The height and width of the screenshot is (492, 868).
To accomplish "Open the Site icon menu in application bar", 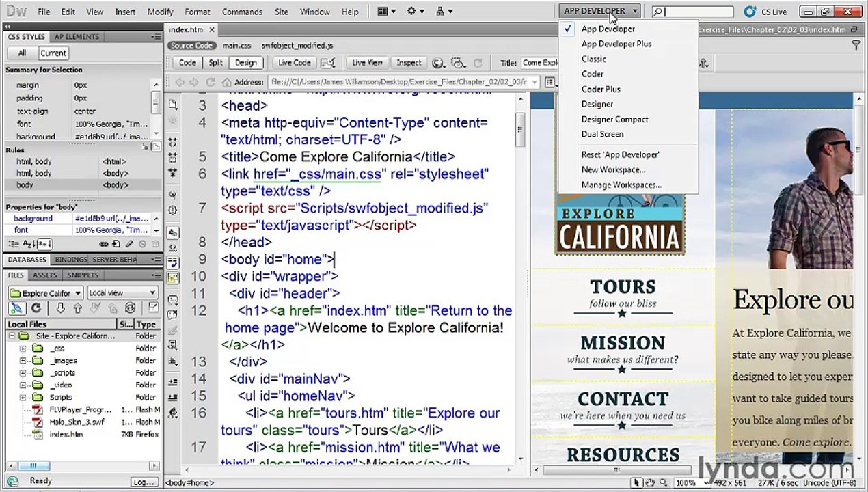I will point(444,11).
